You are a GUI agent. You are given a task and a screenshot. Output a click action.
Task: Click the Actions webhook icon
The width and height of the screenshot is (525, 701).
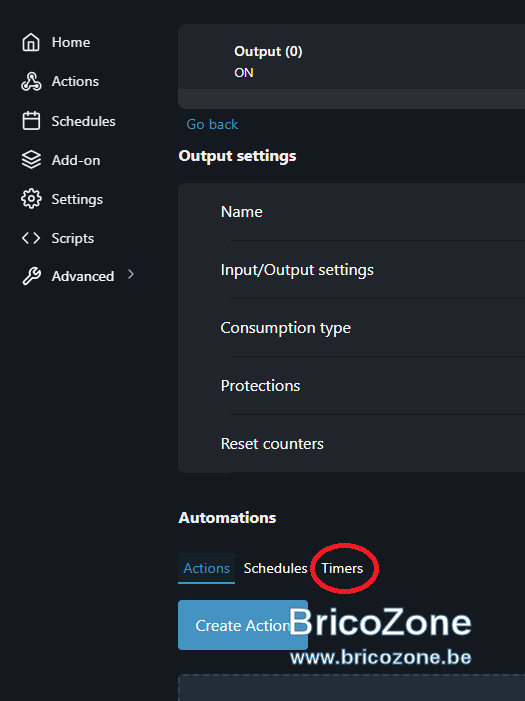point(31,81)
